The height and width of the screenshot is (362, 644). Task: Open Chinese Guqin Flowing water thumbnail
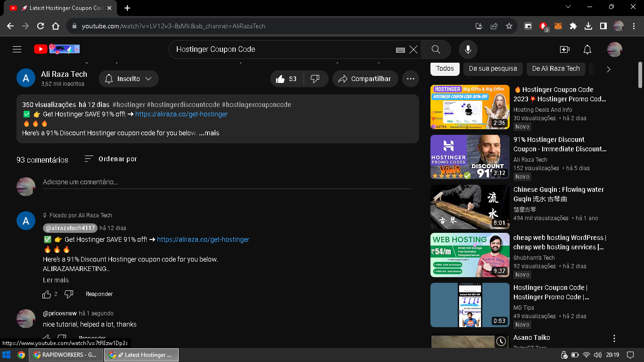pyautogui.click(x=470, y=207)
